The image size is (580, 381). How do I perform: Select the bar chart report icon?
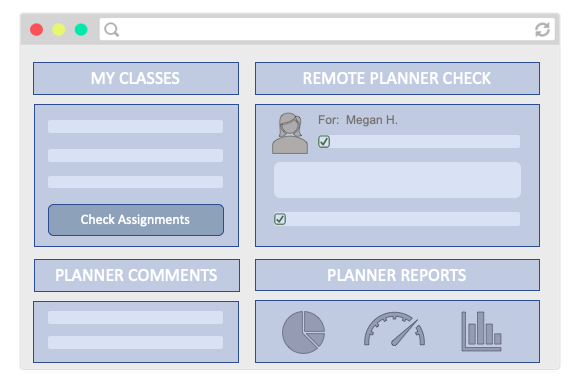(x=481, y=331)
